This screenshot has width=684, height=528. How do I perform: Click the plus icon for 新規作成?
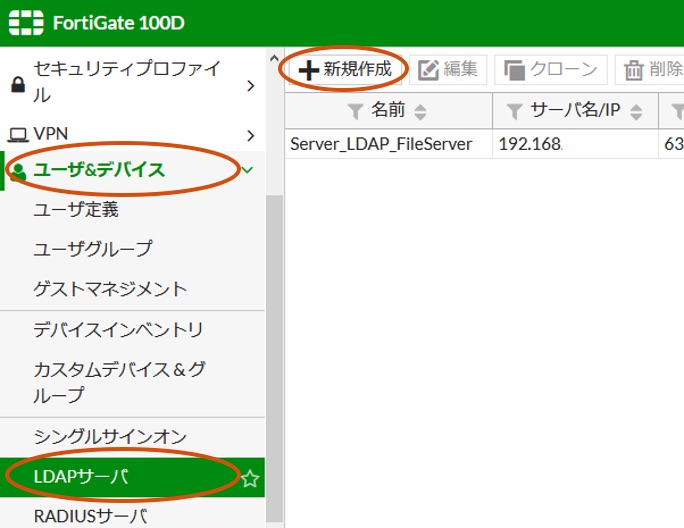click(309, 70)
